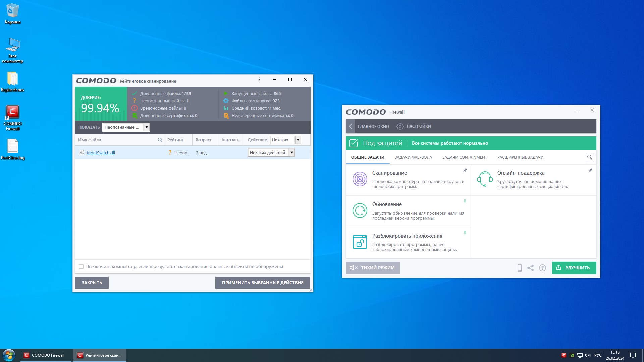The height and width of the screenshot is (362, 644).
Task: Enable shutdown computer after scan checkbox
Action: pos(81,267)
